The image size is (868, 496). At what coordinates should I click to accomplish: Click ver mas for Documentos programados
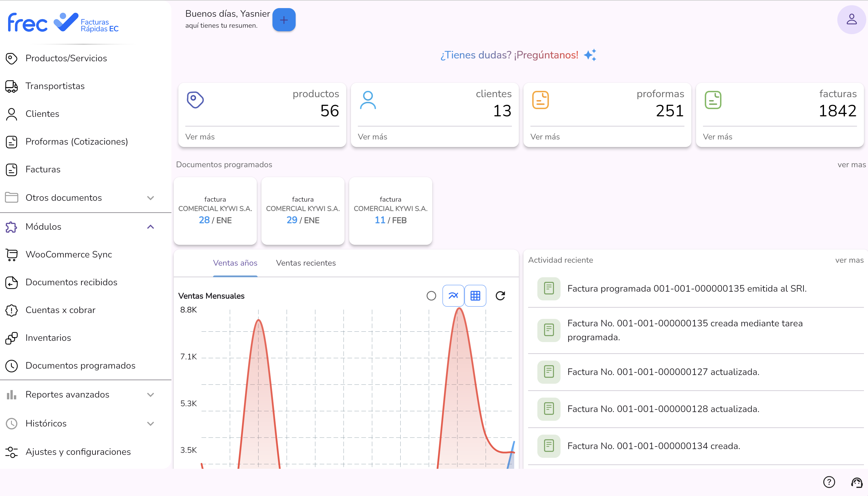coord(851,165)
